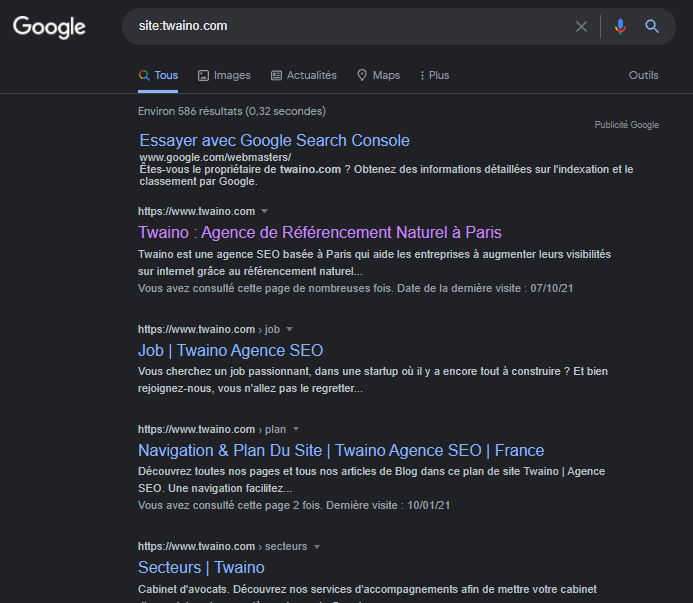Open the Secteurs | Twaino result
This screenshot has width=693, height=603.
[202, 568]
